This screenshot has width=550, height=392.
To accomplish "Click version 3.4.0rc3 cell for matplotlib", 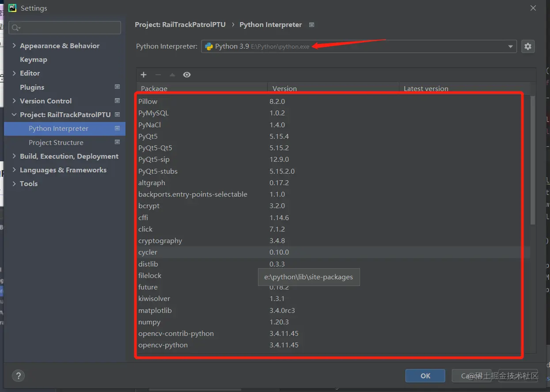I will [282, 310].
